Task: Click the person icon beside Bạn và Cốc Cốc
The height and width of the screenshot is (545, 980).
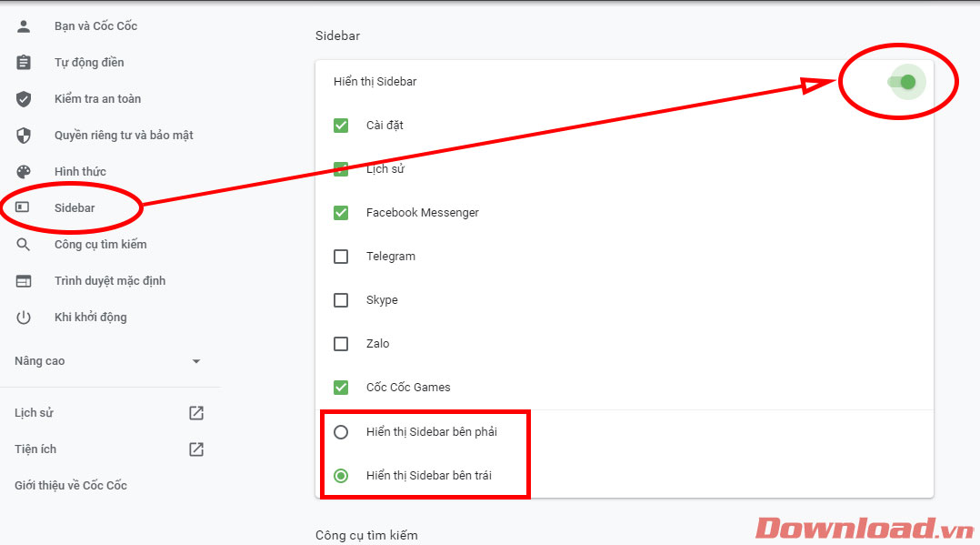Action: click(x=24, y=25)
